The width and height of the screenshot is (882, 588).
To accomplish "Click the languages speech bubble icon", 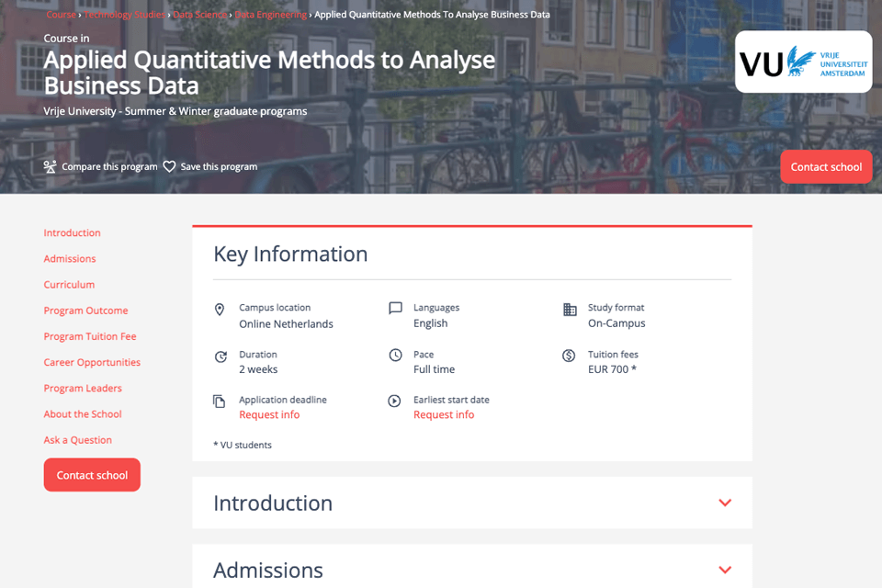I will pos(395,309).
